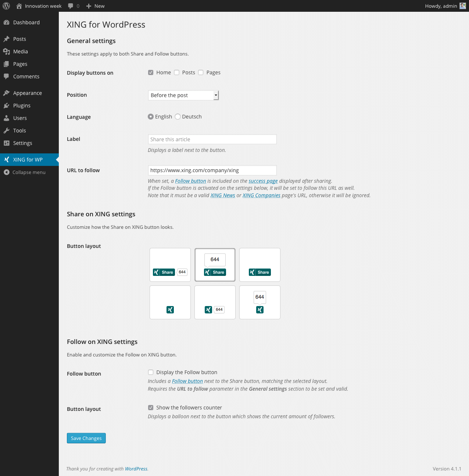
Task: Click the admin avatar picture
Action: 463,6
